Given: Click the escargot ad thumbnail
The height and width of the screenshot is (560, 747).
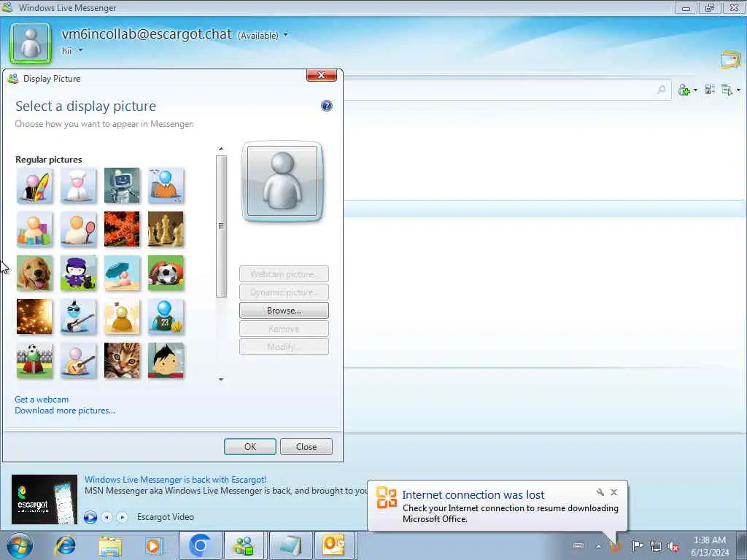Looking at the screenshot, I should click(44, 499).
